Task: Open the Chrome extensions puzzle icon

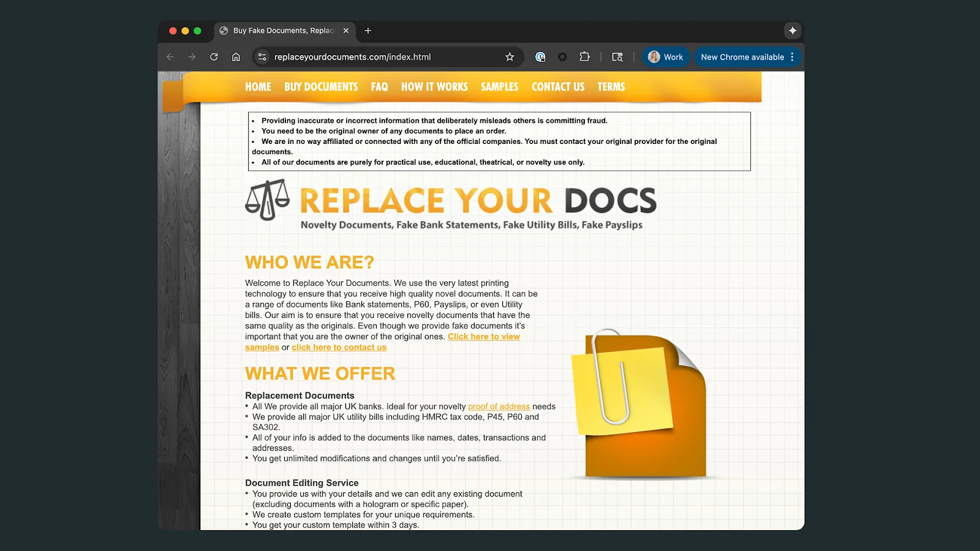Action: coord(585,56)
